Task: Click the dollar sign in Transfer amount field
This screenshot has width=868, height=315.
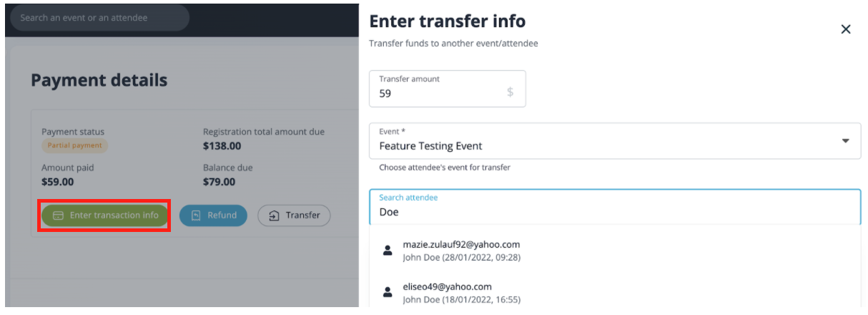Action: click(x=510, y=92)
